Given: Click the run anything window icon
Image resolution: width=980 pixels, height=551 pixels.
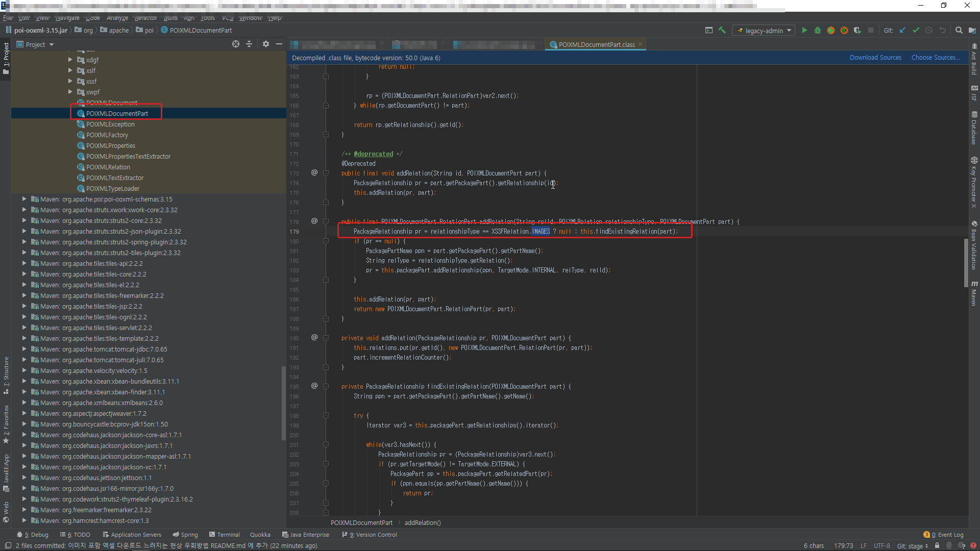Looking at the screenshot, I should tap(709, 31).
